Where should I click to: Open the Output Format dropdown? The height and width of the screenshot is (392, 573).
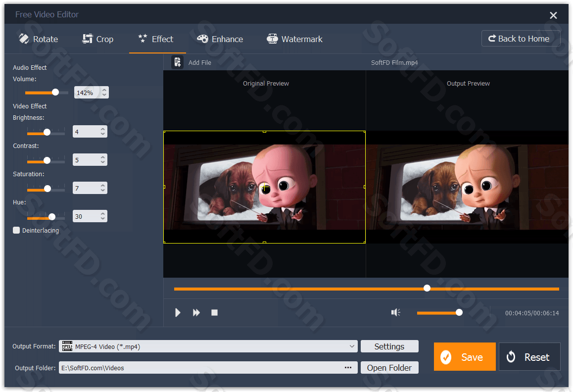[x=208, y=346]
